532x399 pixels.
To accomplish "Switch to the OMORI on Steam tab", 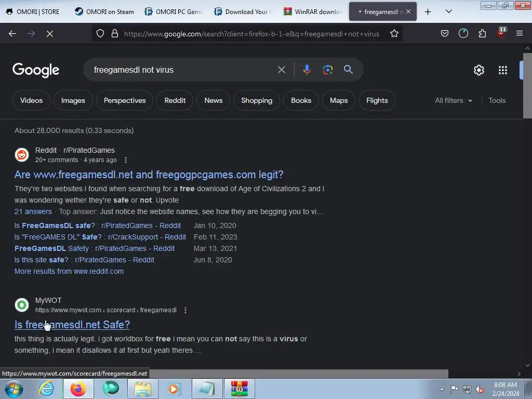I will [104, 12].
